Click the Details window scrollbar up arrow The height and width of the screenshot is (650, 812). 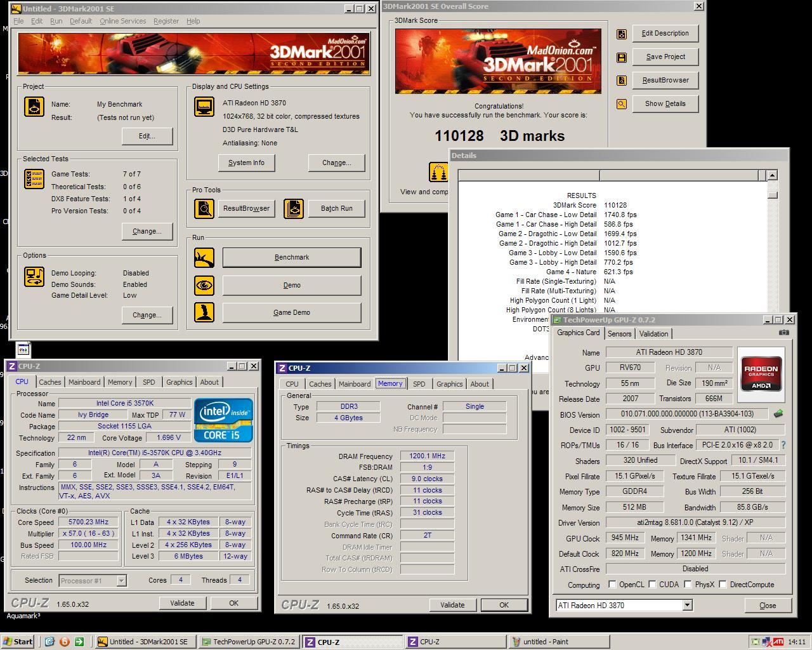coord(772,175)
